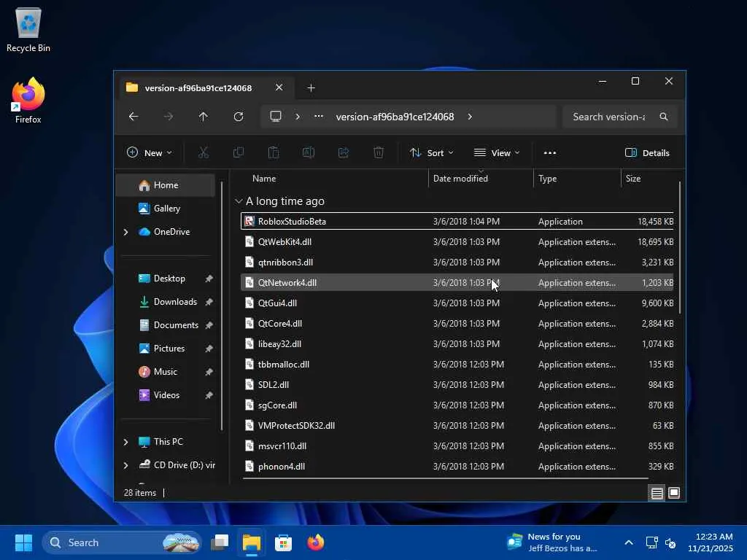Open the Sort dropdown
The height and width of the screenshot is (560, 747).
pyautogui.click(x=431, y=152)
